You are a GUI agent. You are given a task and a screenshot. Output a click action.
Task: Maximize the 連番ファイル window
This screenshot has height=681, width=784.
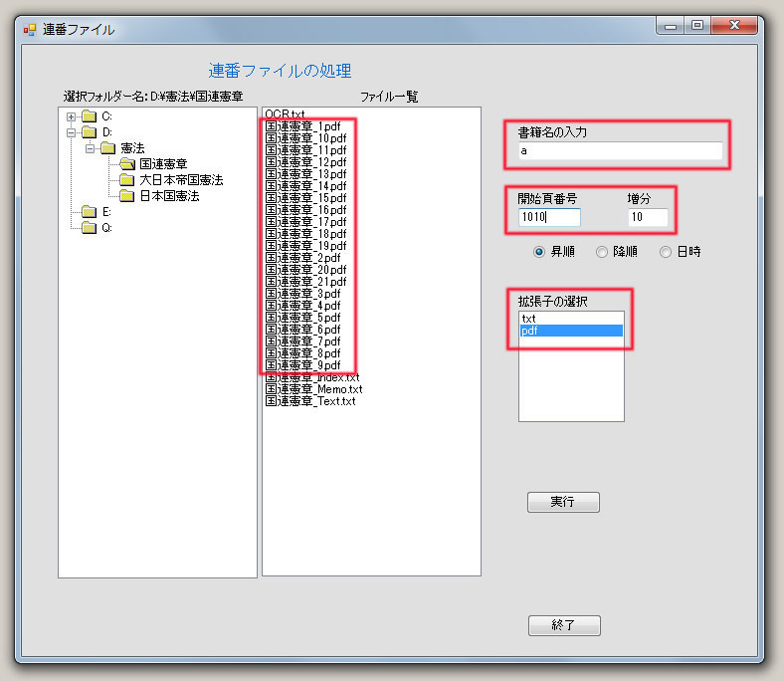click(x=697, y=26)
